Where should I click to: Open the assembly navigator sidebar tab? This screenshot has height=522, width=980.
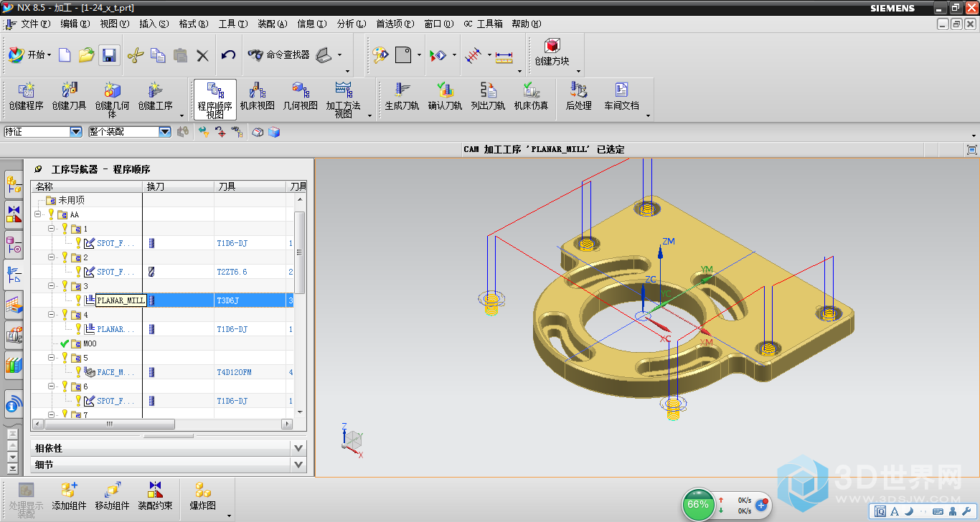[14, 184]
